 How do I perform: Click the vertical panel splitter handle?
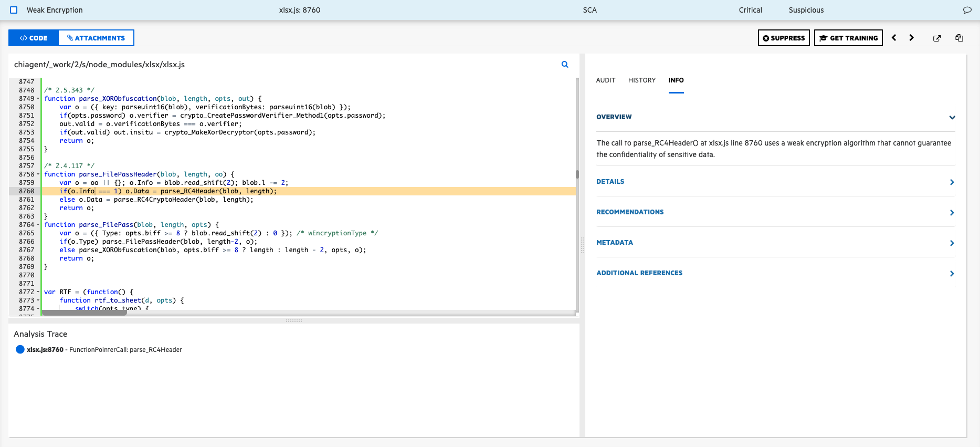[582, 245]
